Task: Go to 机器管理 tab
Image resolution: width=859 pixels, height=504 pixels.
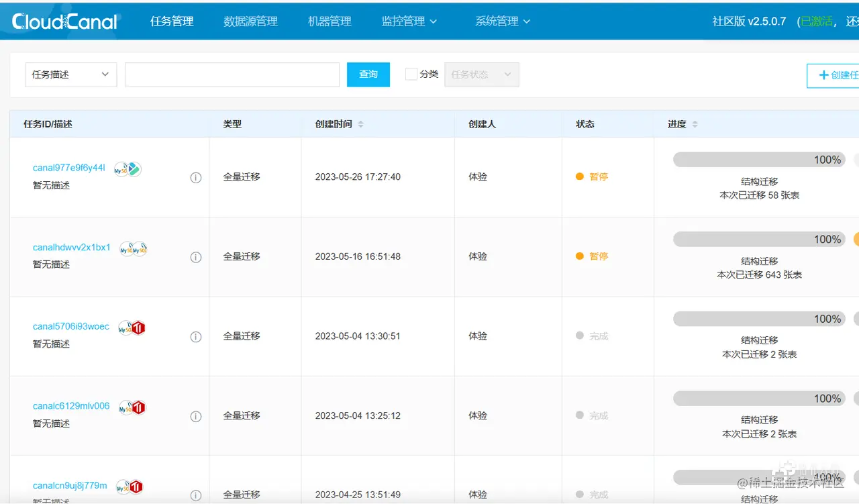Action: point(330,21)
